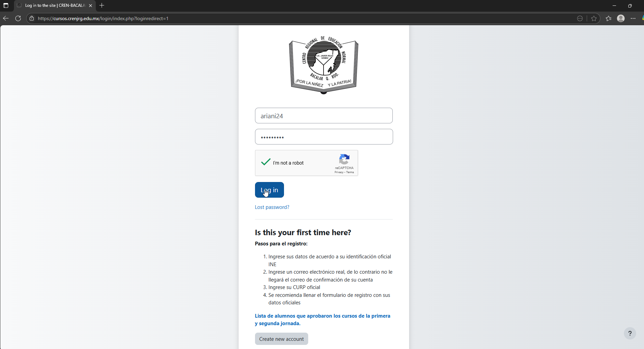
Task: Open the tab actions menu icon
Action: (x=6, y=5)
